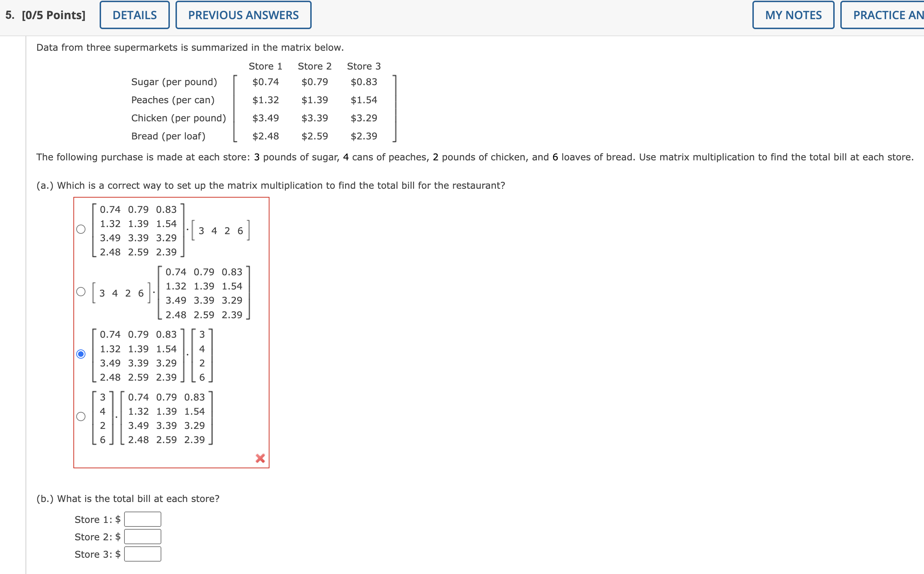
Task: Click the Sugar (per pound) row label
Action: click(x=174, y=82)
